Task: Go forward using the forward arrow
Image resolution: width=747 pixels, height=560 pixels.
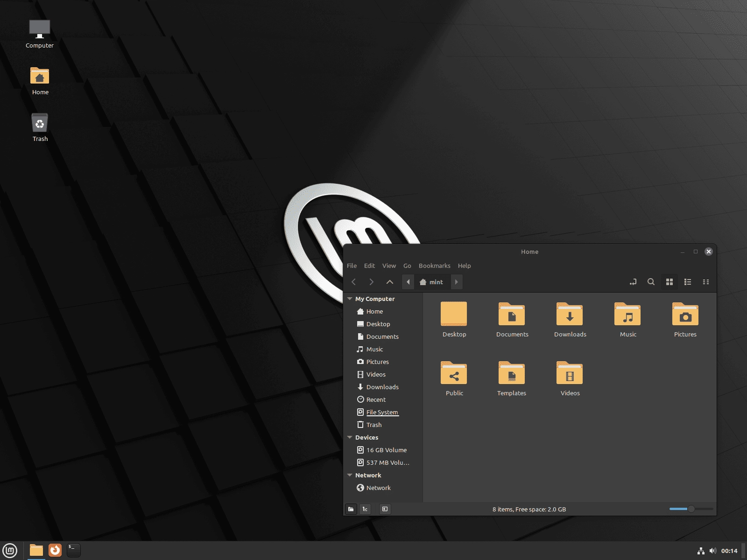Action: (372, 282)
